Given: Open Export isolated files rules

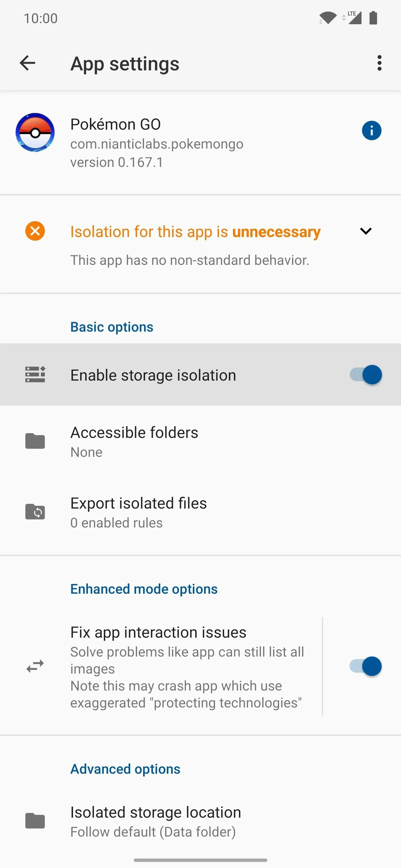Looking at the screenshot, I should click(x=200, y=512).
